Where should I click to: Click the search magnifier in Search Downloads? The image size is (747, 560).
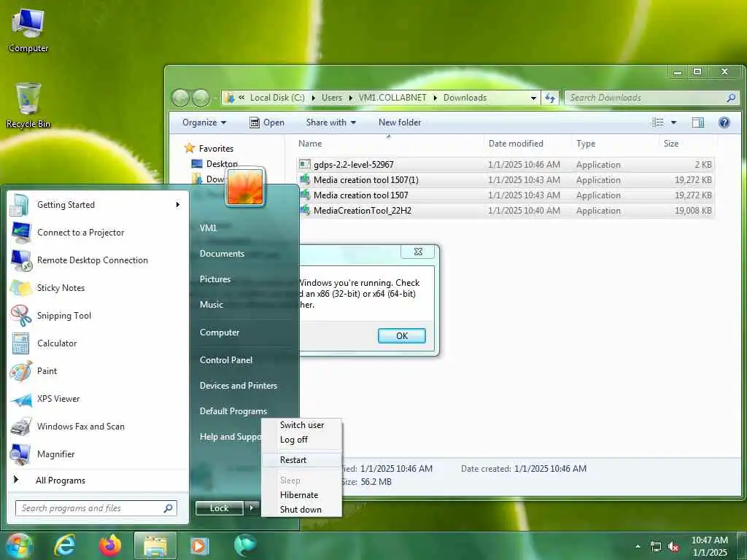[x=731, y=98]
